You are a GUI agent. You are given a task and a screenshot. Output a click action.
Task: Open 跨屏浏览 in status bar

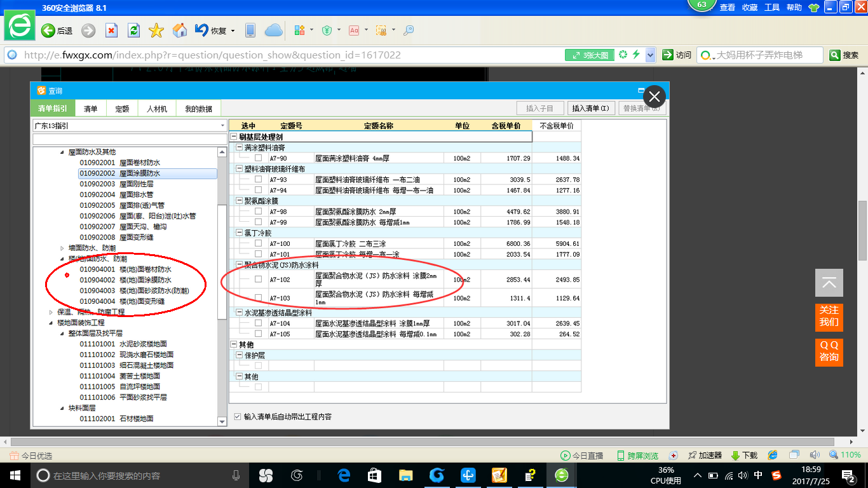click(x=638, y=456)
